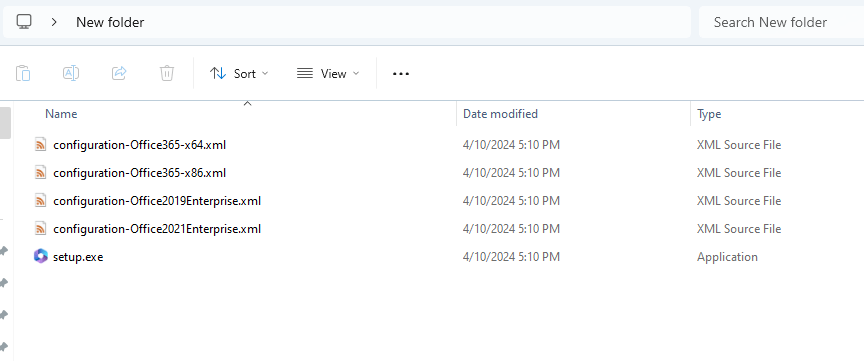Select the setup.exe file name
Viewport: 864px width, 361px height.
click(x=78, y=256)
